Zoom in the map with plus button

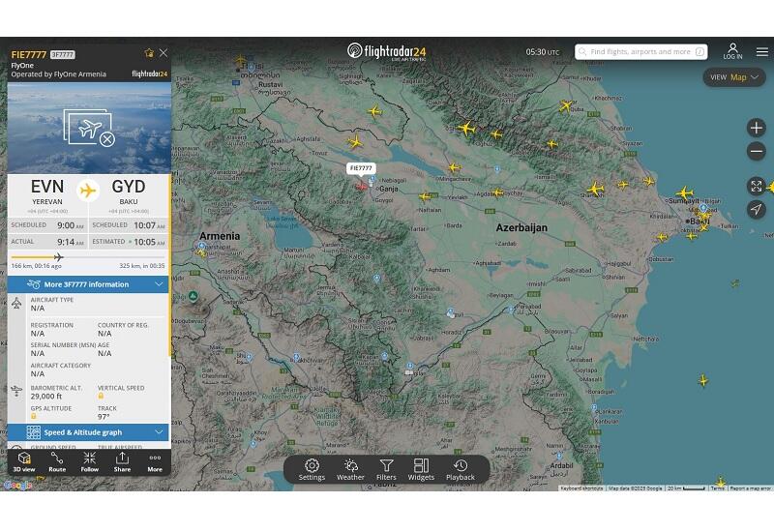(757, 128)
